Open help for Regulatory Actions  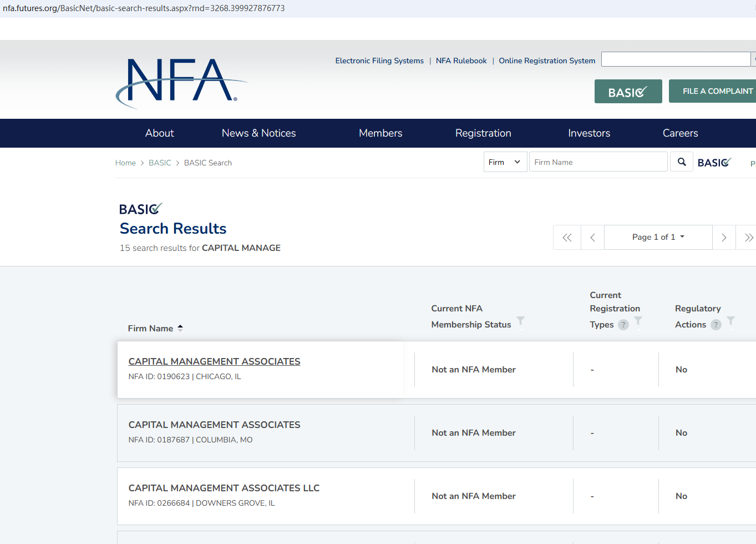coord(716,325)
